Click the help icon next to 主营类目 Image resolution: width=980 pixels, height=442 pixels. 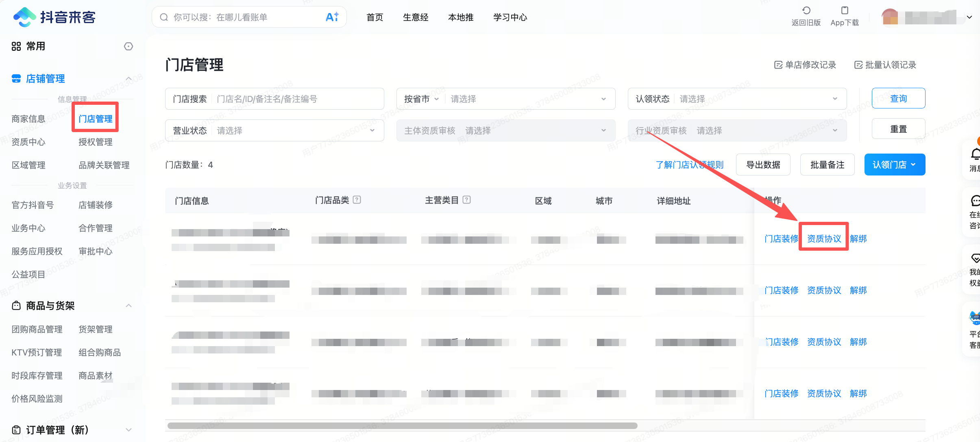[467, 199]
